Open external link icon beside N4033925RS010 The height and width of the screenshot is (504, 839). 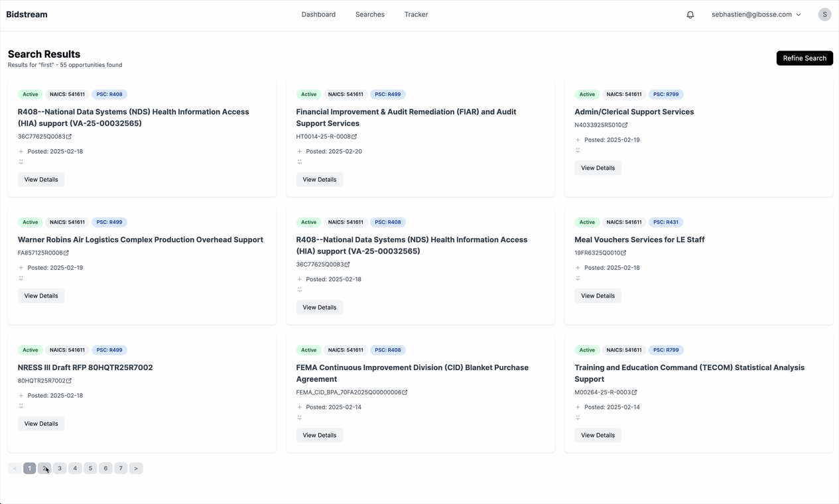[x=625, y=125]
